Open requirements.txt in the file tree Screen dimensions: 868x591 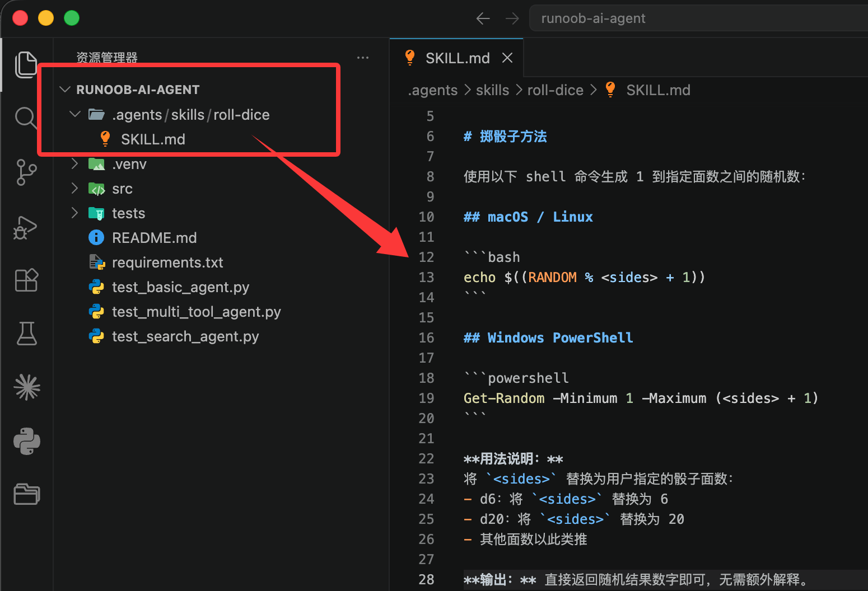pyautogui.click(x=167, y=262)
